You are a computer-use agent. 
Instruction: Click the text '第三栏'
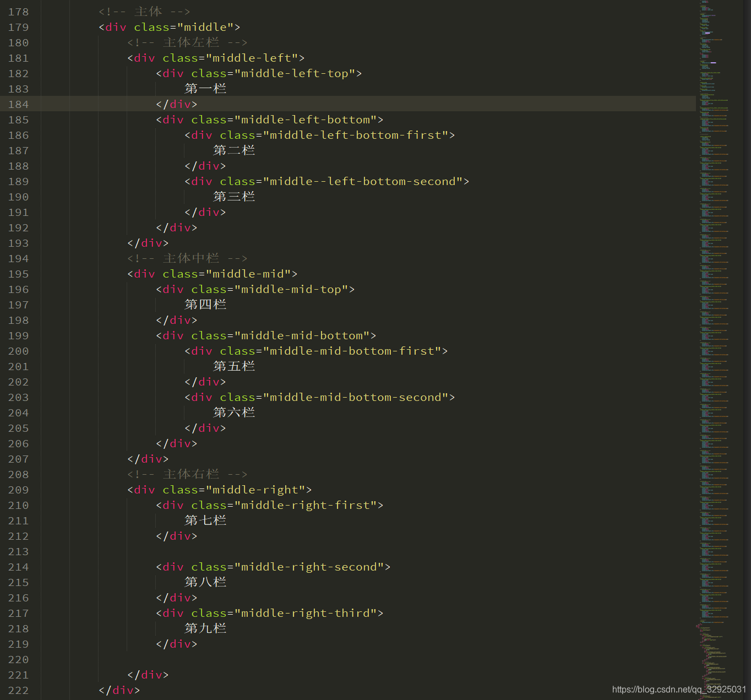pyautogui.click(x=234, y=197)
